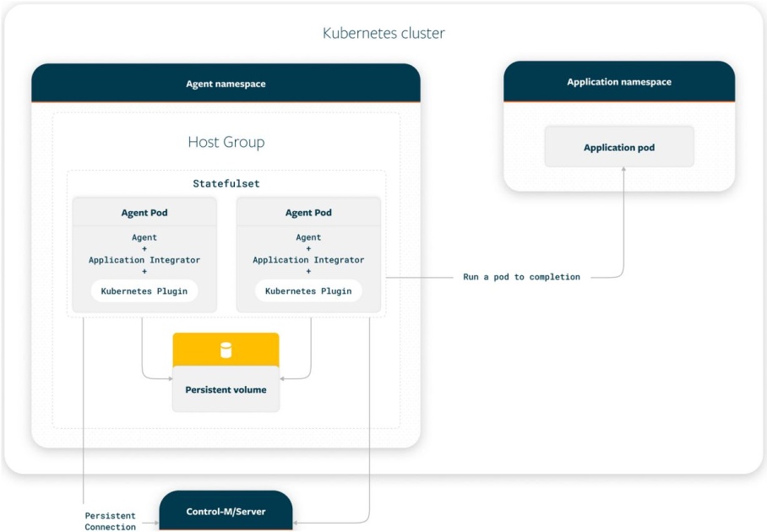Click the Control-M/Server box
Screen dimensions: 767x532
226,511
